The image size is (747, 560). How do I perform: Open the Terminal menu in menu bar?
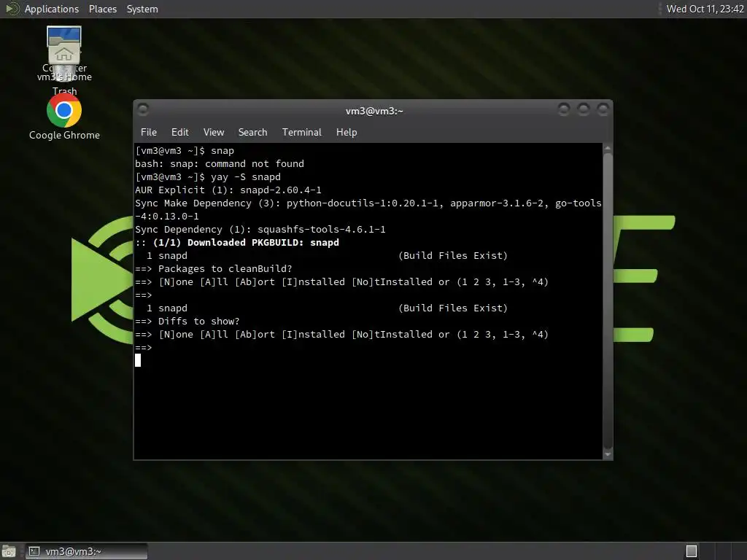(x=301, y=133)
